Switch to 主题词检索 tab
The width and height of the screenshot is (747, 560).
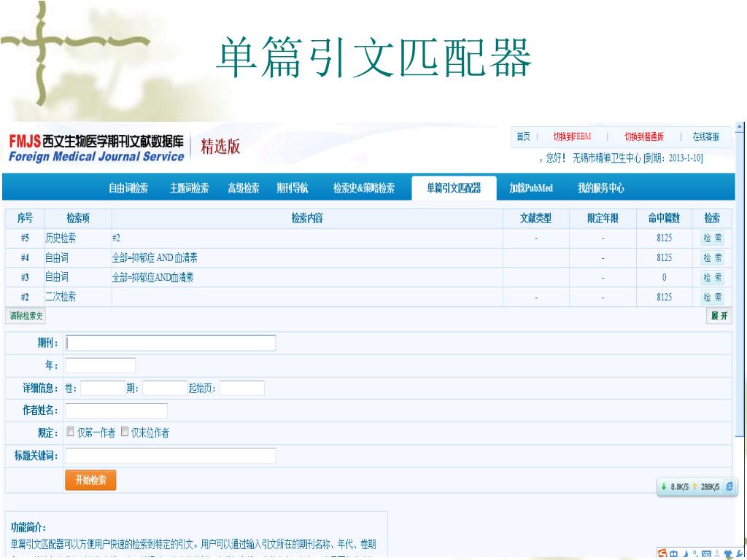tap(189, 188)
